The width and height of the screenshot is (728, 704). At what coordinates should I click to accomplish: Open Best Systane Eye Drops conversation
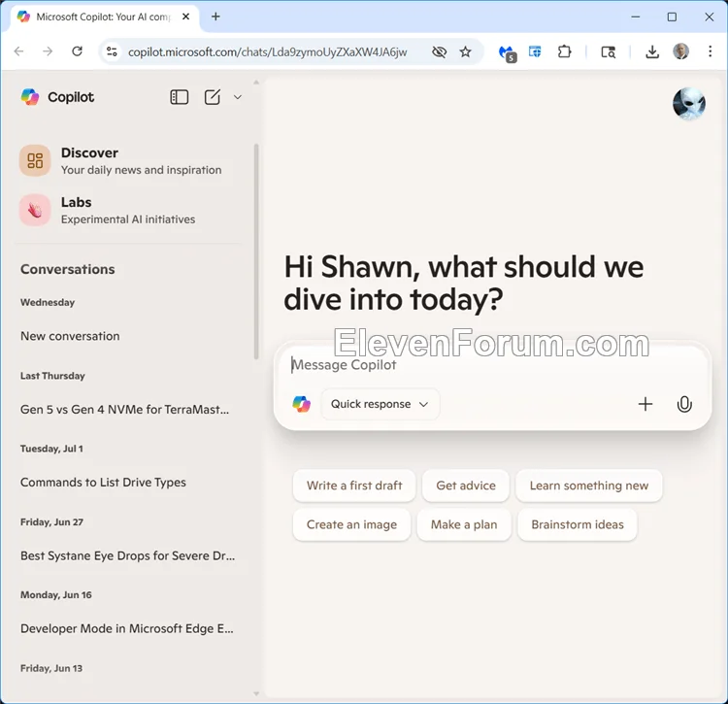(x=126, y=555)
